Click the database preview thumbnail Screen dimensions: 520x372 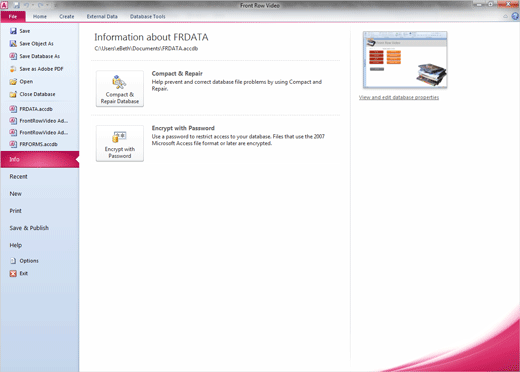[405, 60]
